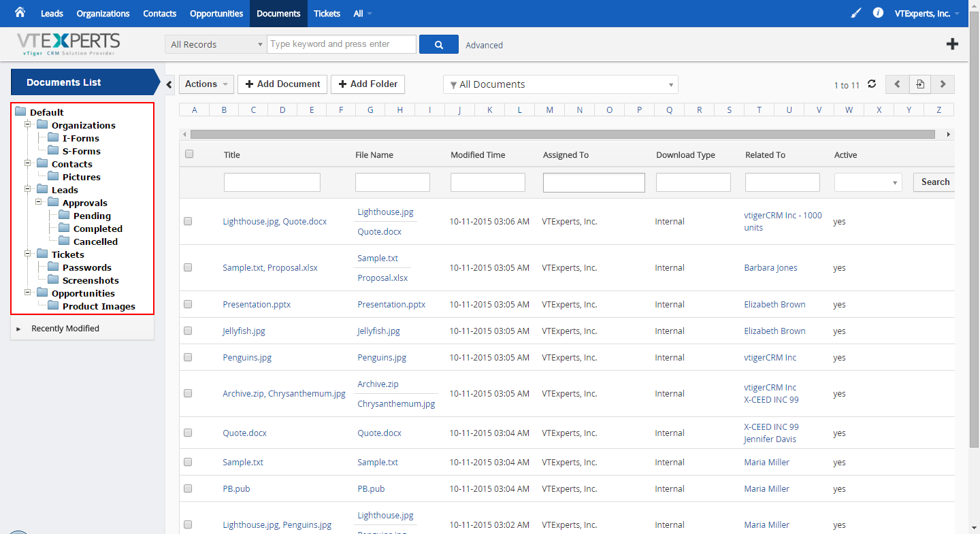Collapse the Approvals tree node
Viewport: 980px width, 534px height.
[39, 203]
